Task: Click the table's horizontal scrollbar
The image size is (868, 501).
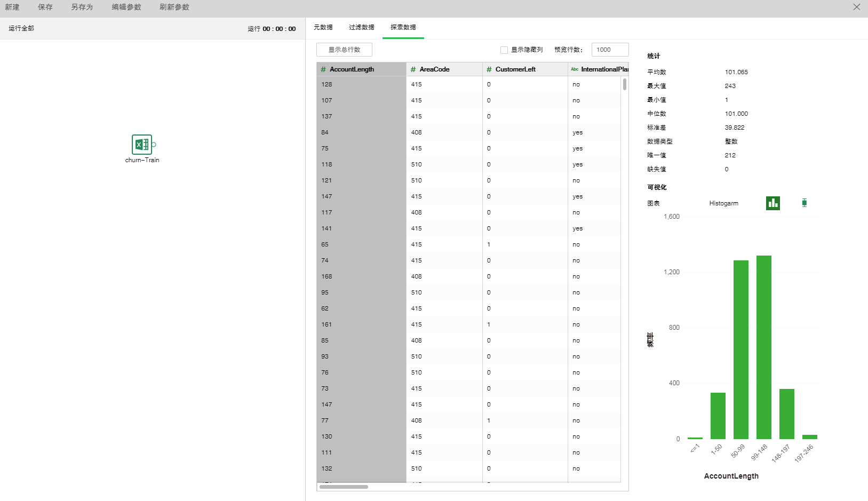Action: (344, 487)
